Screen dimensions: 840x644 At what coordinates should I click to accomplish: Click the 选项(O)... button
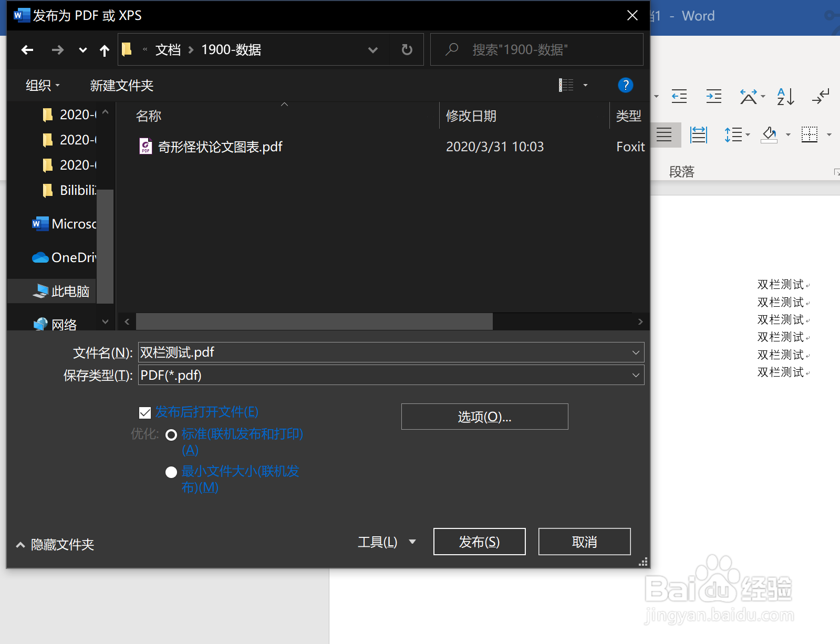(484, 417)
